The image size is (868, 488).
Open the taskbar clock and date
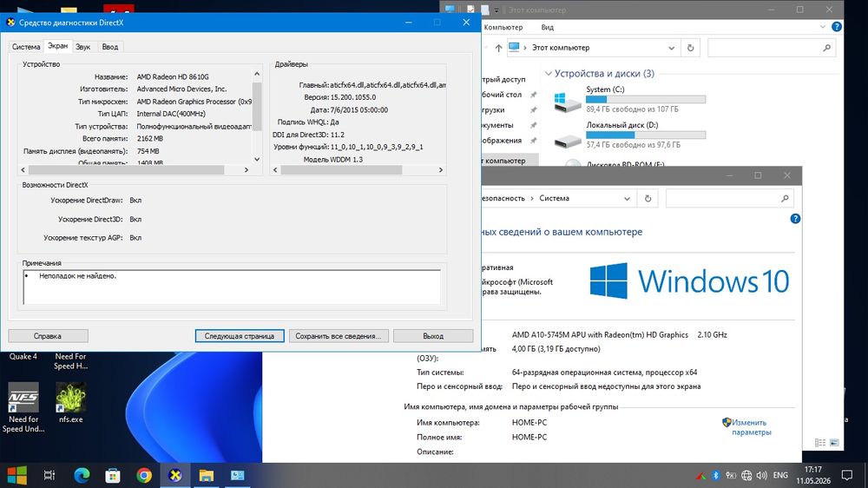point(813,475)
